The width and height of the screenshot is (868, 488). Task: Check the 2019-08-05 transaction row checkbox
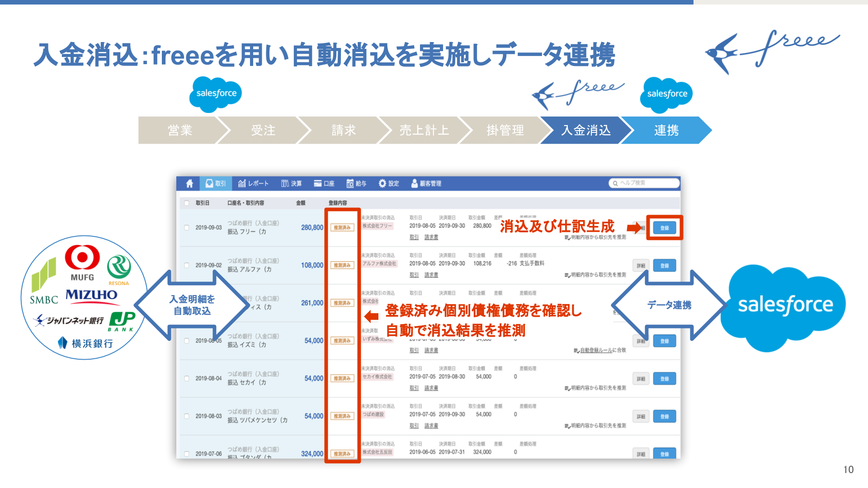coord(187,341)
